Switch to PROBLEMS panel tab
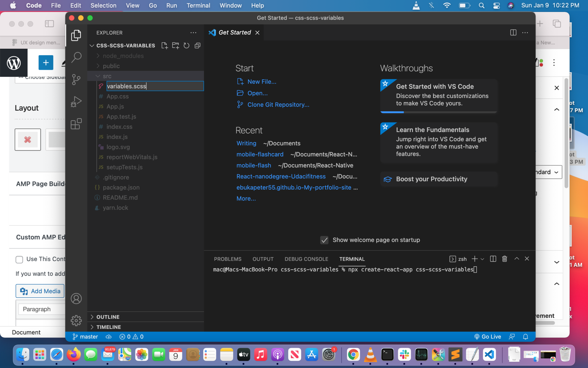Viewport: 588px width, 368px height. tap(228, 259)
